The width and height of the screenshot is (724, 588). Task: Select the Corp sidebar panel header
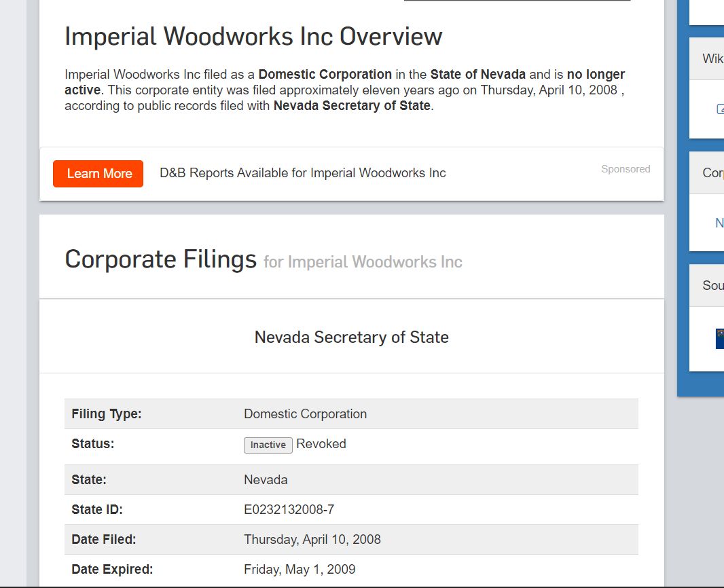click(712, 172)
